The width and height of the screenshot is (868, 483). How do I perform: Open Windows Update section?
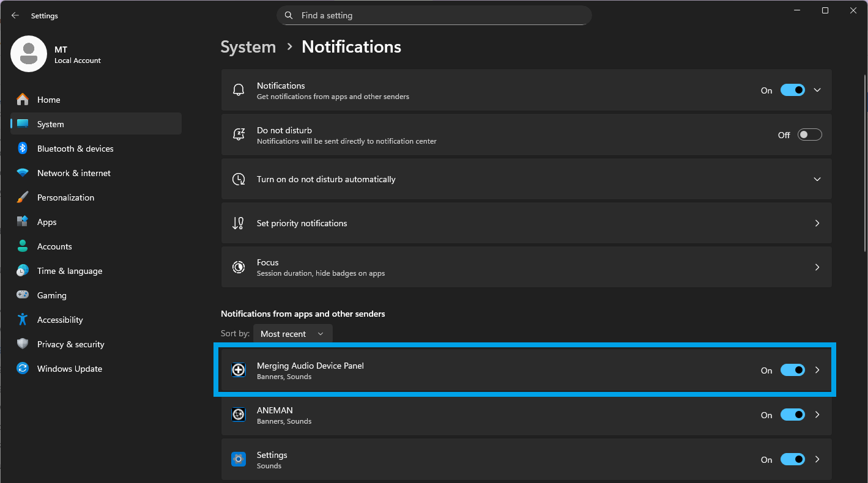(x=96, y=369)
